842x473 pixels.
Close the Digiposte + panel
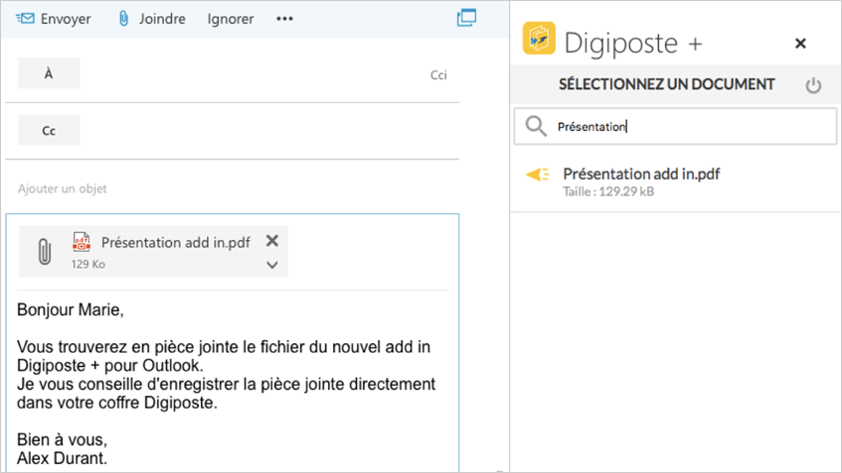[x=800, y=43]
